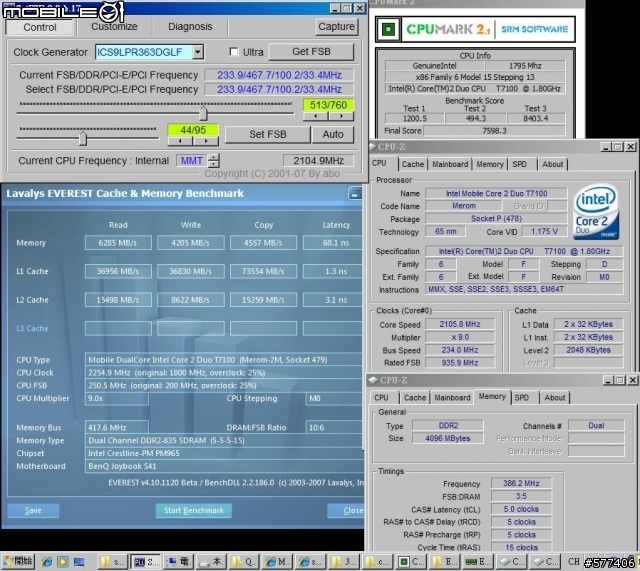Click FSB slider left arrow under 513/760
This screenshot has height=571, width=640.
(316, 116)
